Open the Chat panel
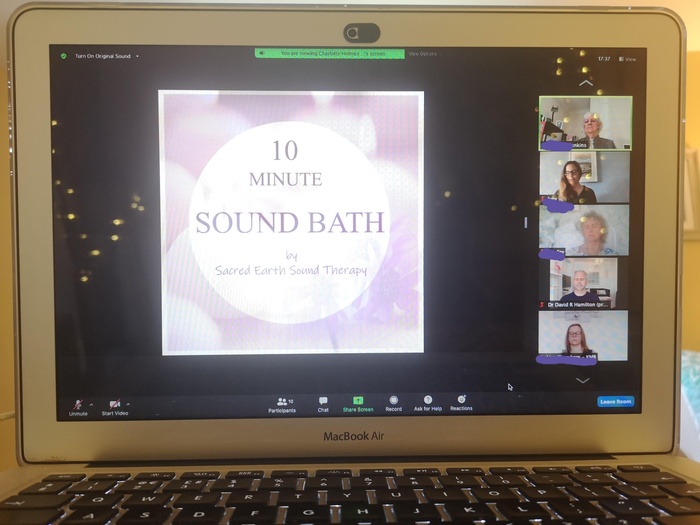700x525 pixels. [323, 404]
